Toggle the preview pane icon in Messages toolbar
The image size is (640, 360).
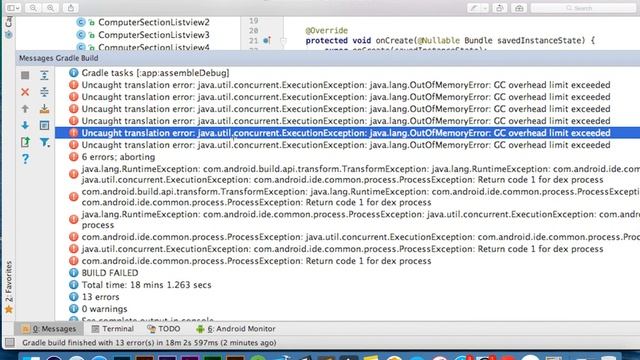pos(44,125)
